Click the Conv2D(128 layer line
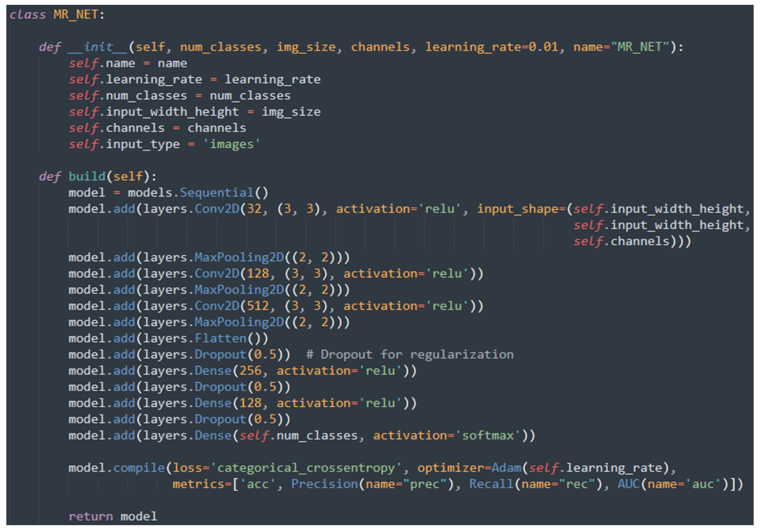Screen dimensions: 760x532 [x=217, y=274]
